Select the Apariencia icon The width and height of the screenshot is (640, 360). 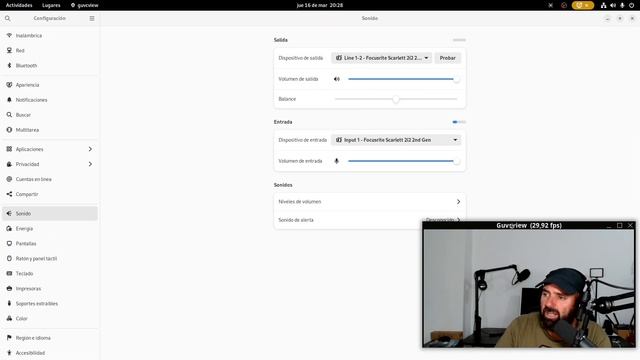(9, 85)
